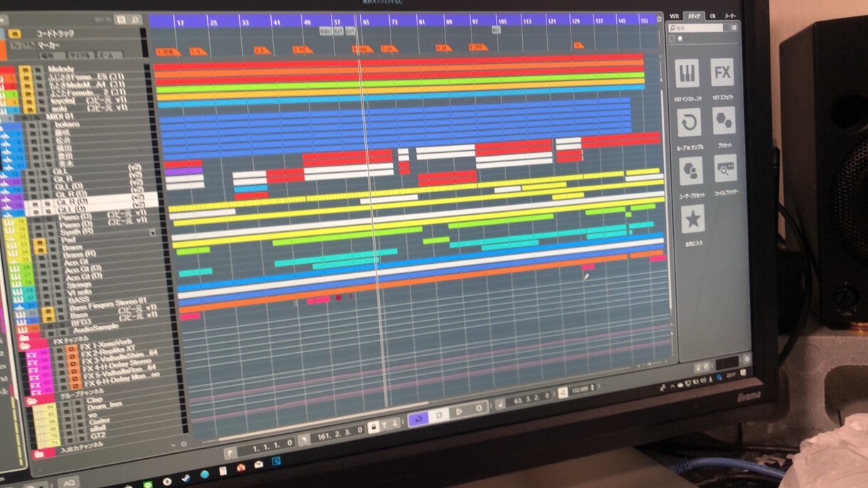The width and height of the screenshot is (868, 488).
Task: Click bar 65 on the ruler
Action: point(366,21)
